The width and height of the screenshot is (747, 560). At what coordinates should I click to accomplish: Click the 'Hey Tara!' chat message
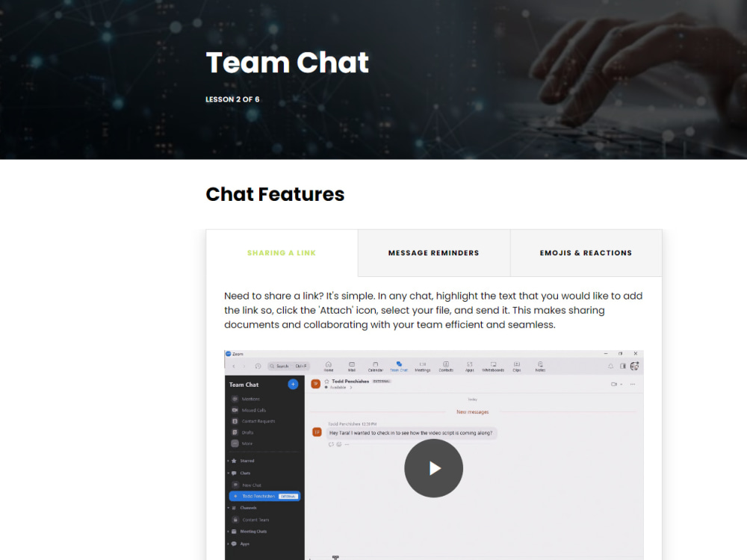[411, 433]
